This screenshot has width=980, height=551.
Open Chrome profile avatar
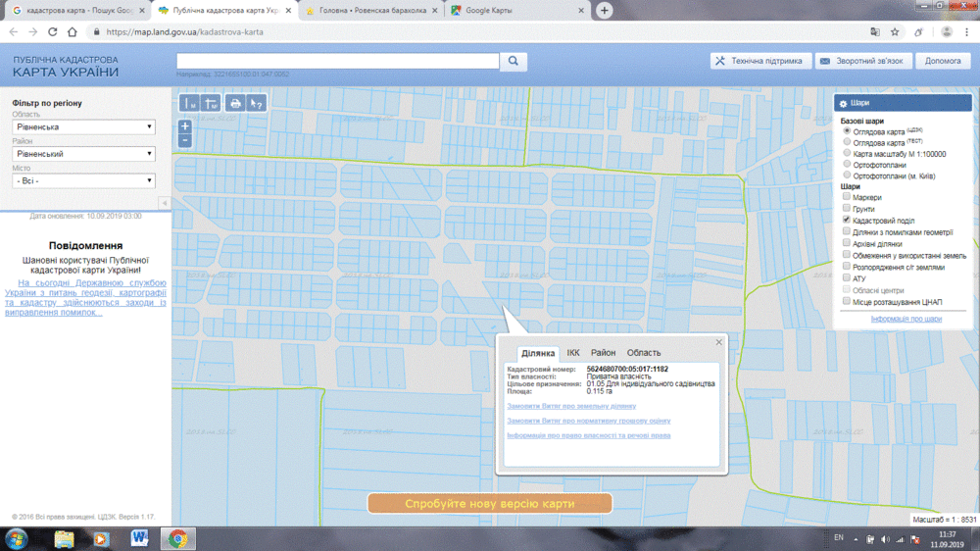(x=947, y=32)
